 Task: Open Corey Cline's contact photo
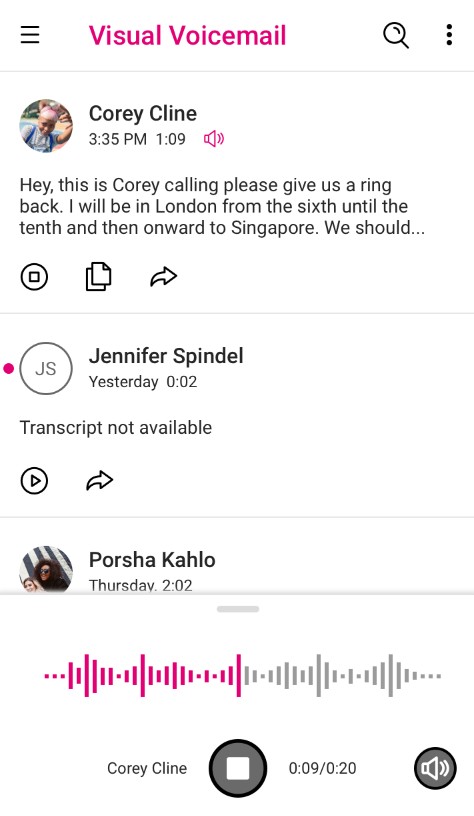(x=46, y=126)
